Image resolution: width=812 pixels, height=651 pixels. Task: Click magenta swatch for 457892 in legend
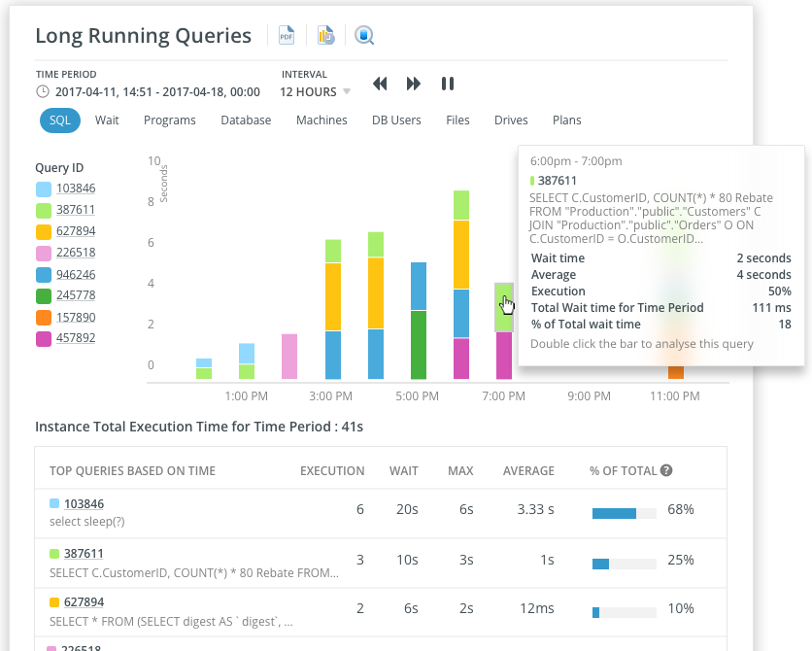click(44, 339)
